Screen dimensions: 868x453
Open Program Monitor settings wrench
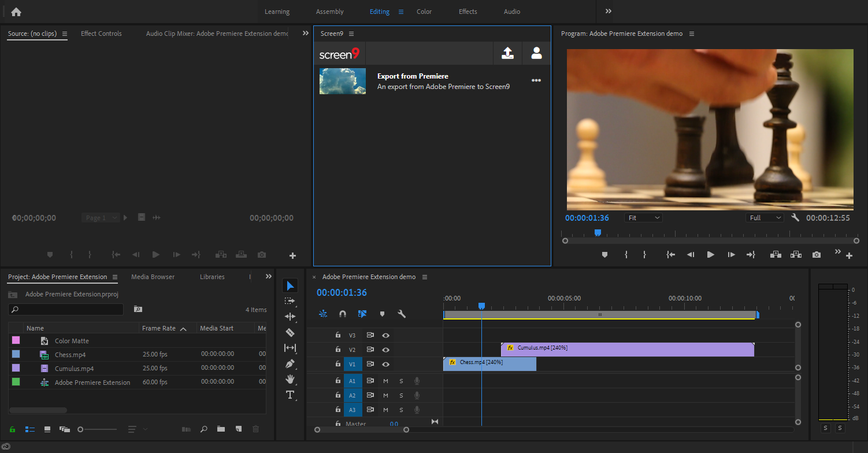795,218
